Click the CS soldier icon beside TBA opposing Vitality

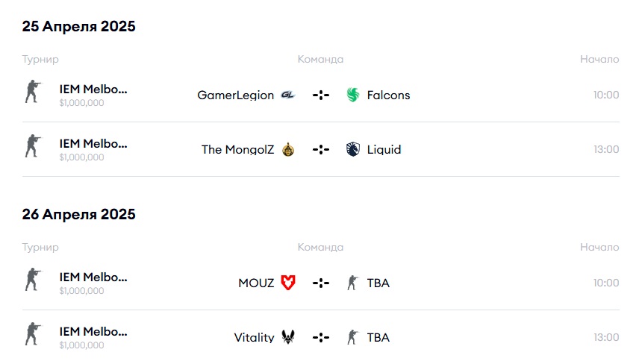pos(352,337)
